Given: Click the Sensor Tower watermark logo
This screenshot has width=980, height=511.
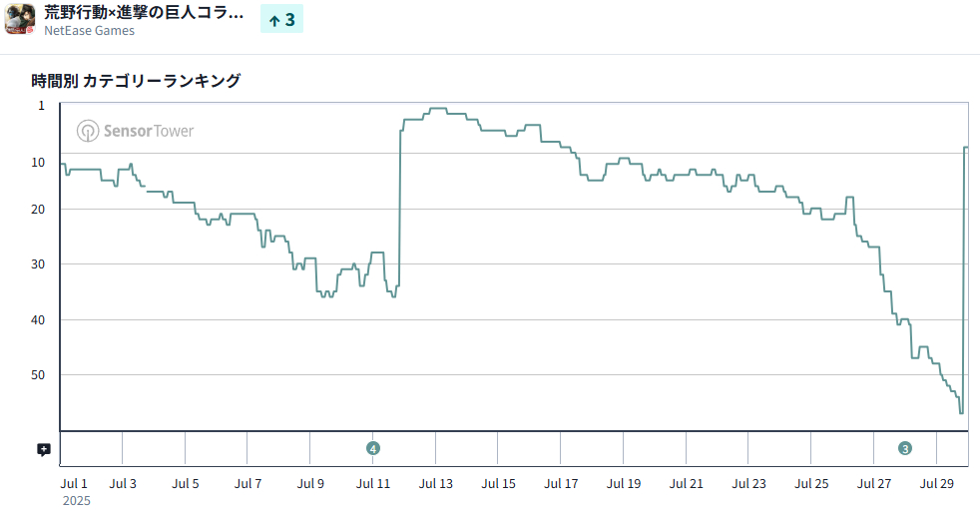Looking at the screenshot, I should (x=136, y=131).
